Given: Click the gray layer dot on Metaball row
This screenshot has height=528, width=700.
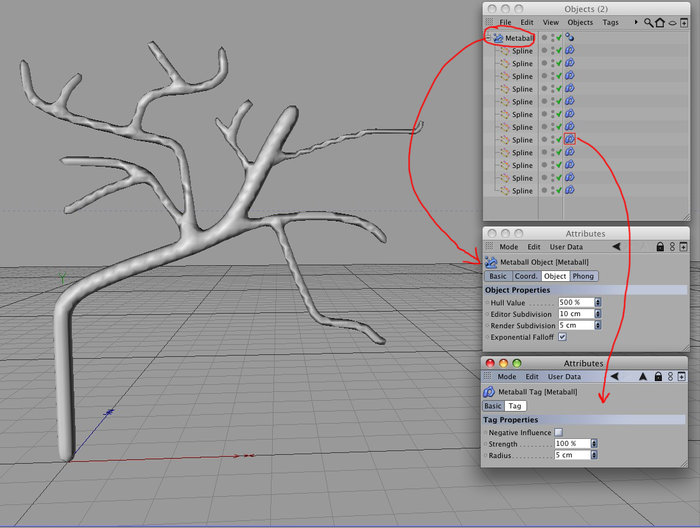Looking at the screenshot, I should [544, 37].
